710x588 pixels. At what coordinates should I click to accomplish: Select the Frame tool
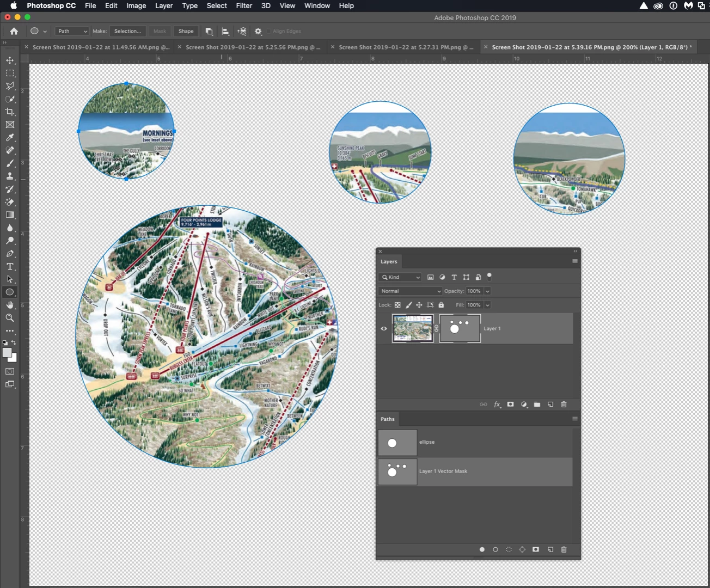tap(10, 125)
